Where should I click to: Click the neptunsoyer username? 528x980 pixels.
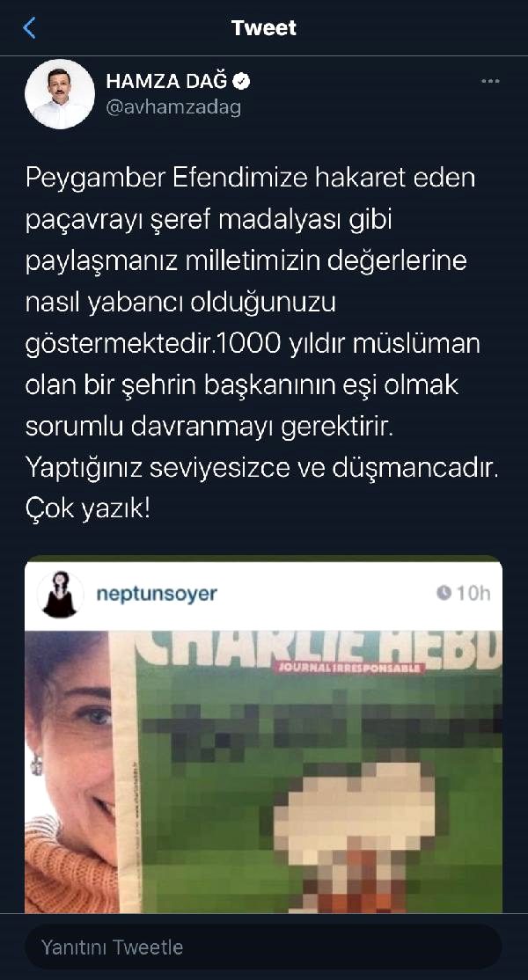[157, 594]
